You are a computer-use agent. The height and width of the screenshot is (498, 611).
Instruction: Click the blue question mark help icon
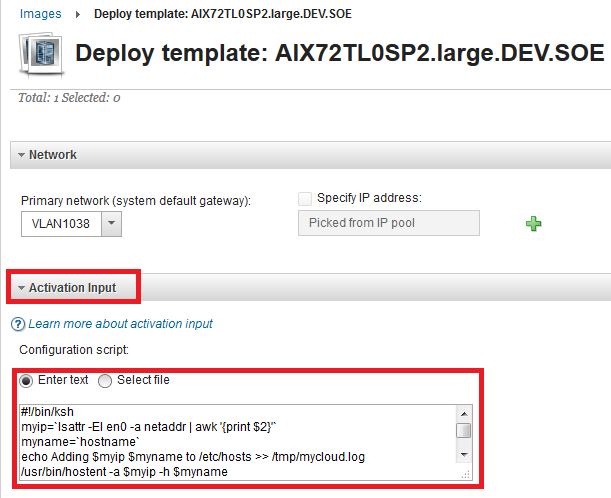coord(18,324)
